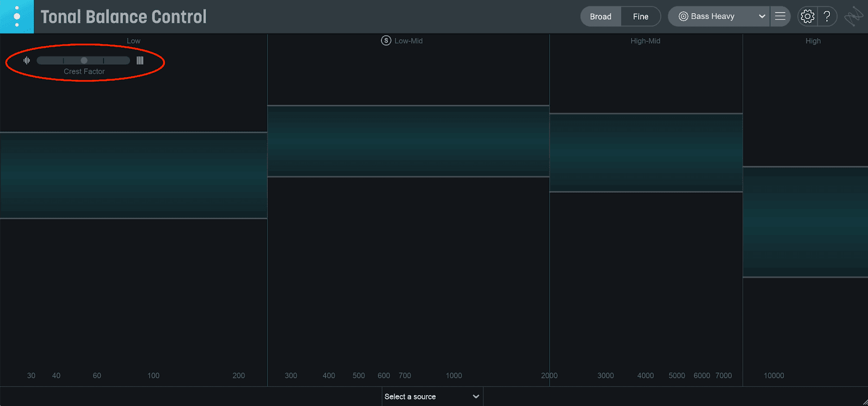Click the 10000 frequency axis label
Screen dimensions: 868x406
(x=774, y=376)
